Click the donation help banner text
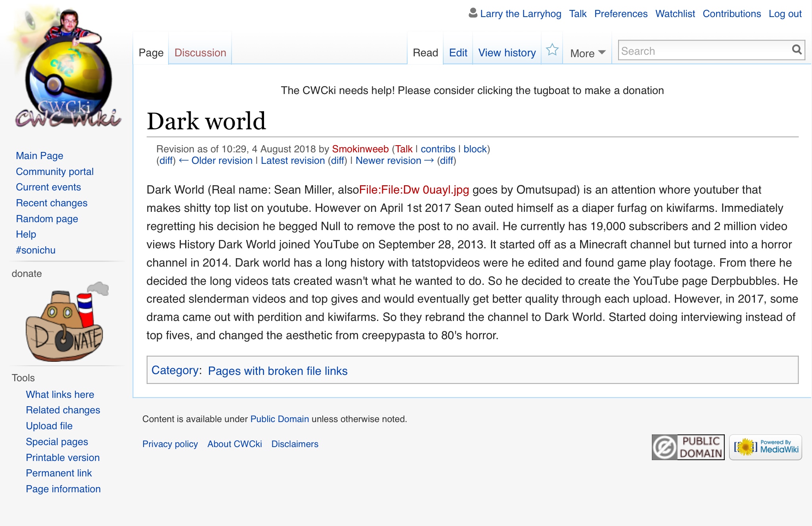This screenshot has width=812, height=526. point(472,90)
